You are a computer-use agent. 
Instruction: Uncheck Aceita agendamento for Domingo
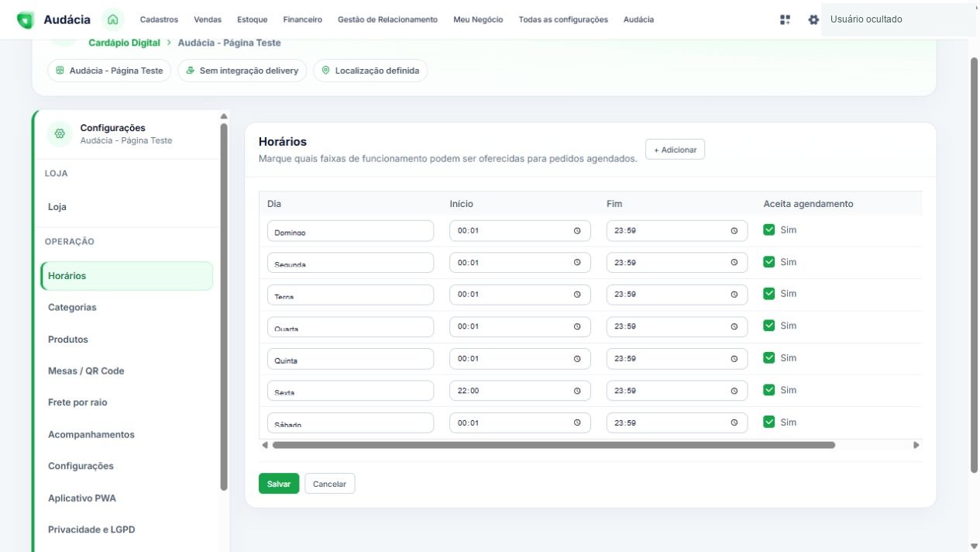pos(769,229)
